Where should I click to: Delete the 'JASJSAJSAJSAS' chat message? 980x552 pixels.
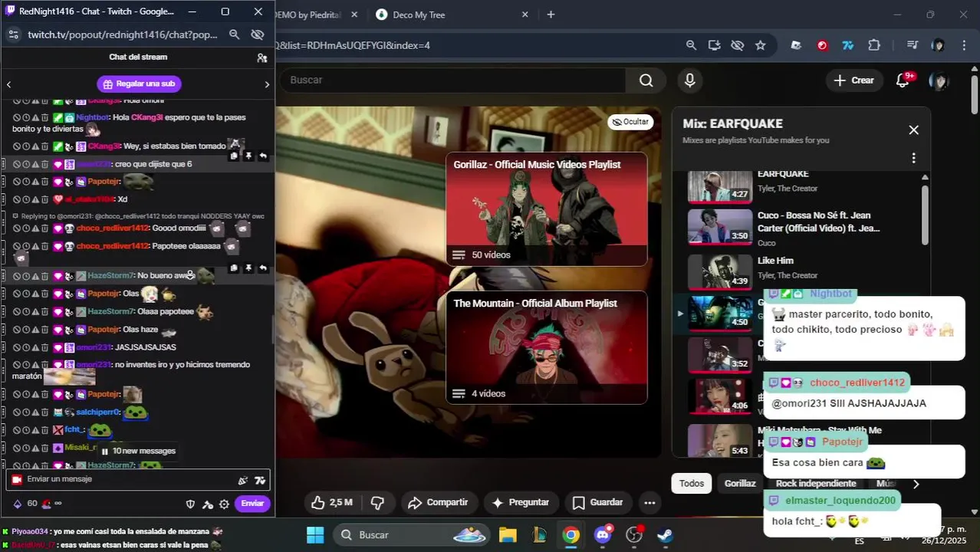[x=44, y=347]
